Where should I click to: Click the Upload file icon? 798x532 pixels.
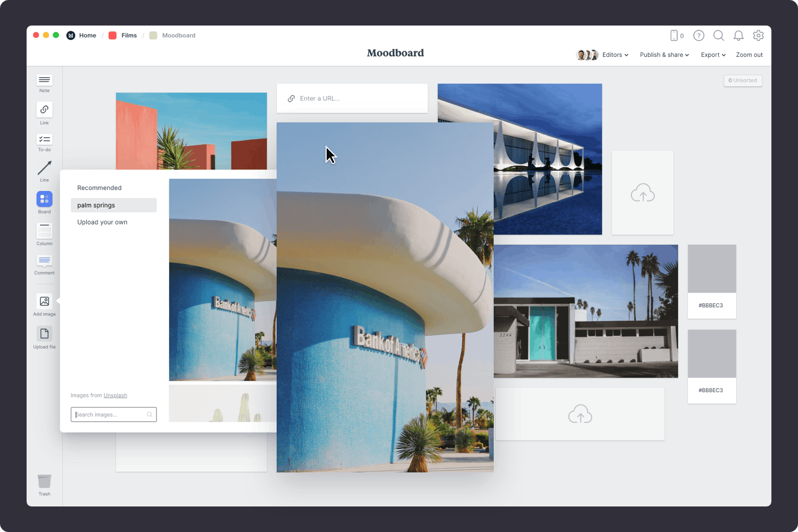click(x=44, y=334)
